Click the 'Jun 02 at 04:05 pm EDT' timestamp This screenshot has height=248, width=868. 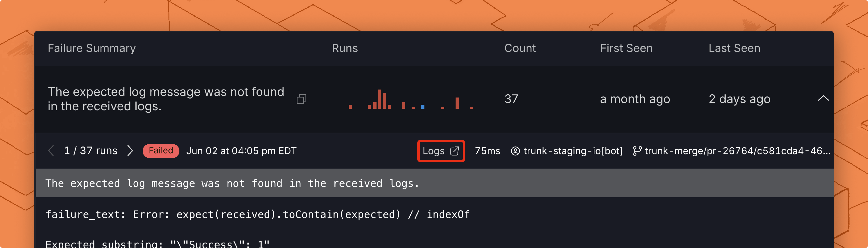[x=241, y=151]
